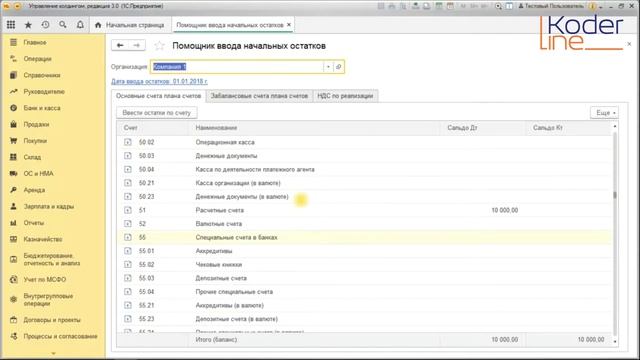Click the 10 000,00 value in row 51

click(x=504, y=210)
